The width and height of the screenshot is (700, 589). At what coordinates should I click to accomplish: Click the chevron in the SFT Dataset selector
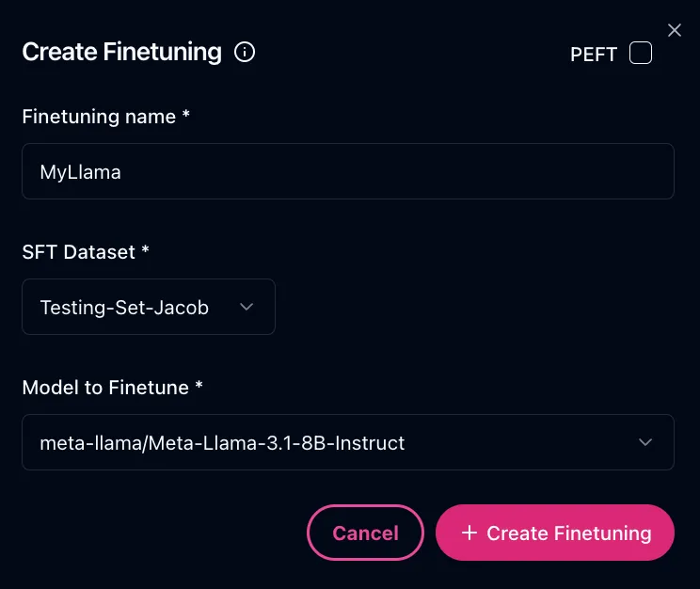(247, 307)
